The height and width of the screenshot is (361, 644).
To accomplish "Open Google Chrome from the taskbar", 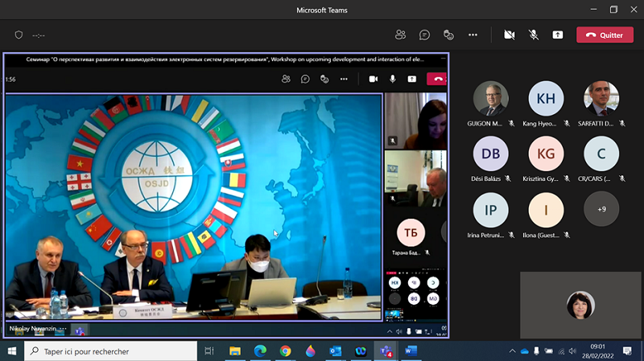I will pyautogui.click(x=286, y=351).
